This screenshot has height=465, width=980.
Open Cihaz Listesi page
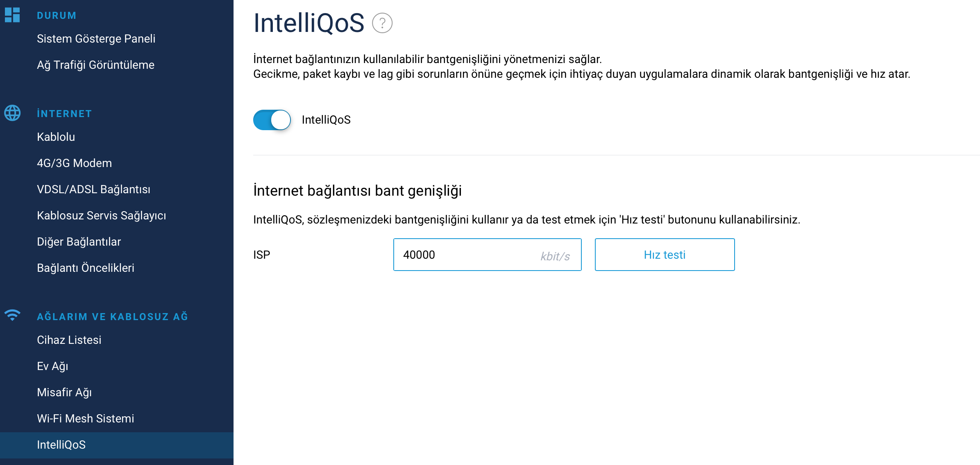click(69, 340)
